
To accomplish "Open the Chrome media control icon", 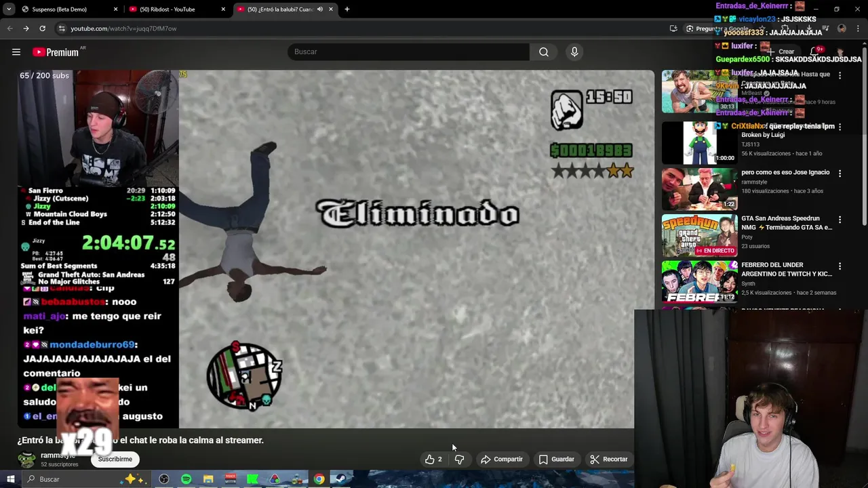I will 825,28.
